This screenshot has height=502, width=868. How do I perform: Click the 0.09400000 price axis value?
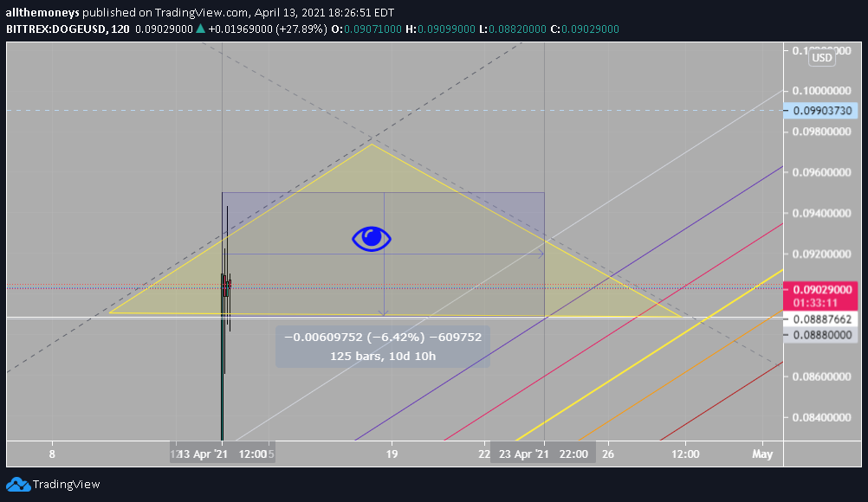[821, 214]
